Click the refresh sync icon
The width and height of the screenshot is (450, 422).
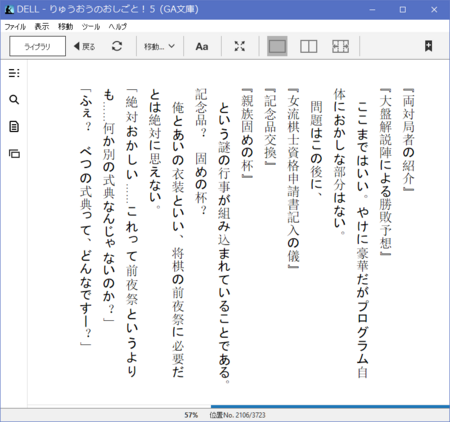(117, 46)
